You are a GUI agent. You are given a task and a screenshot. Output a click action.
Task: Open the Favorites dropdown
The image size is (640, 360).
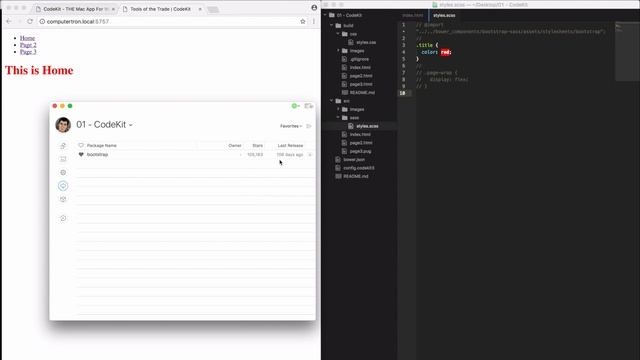point(291,126)
